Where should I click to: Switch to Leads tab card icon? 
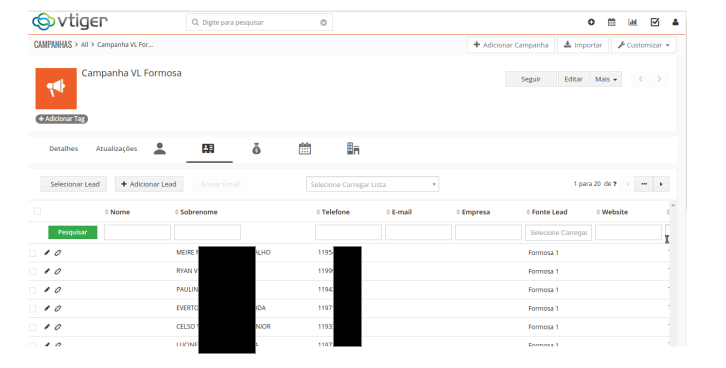pos(208,149)
